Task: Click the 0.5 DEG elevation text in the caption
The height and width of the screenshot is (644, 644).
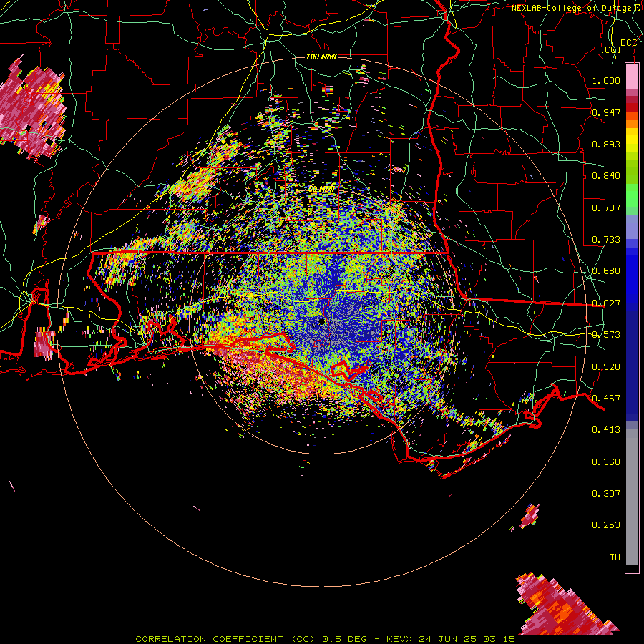Action: (344, 639)
